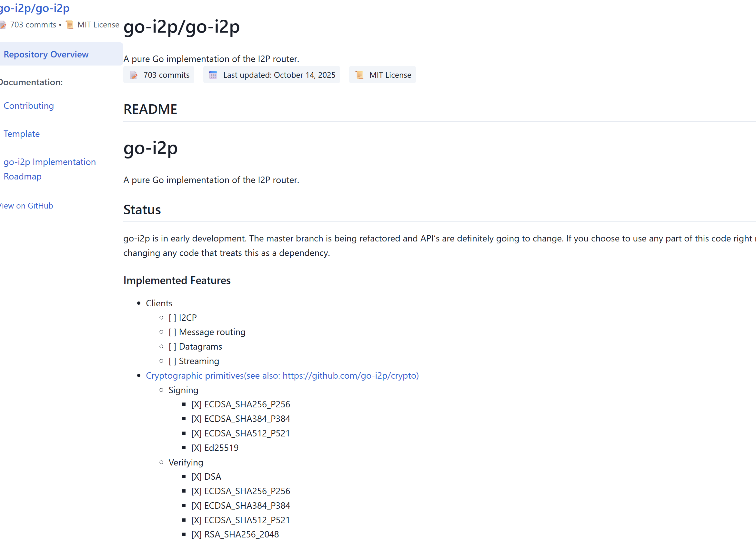Click go-i2p/go-i2p title link in sidebar
Image resolution: width=756 pixels, height=541 pixels.
35,8
